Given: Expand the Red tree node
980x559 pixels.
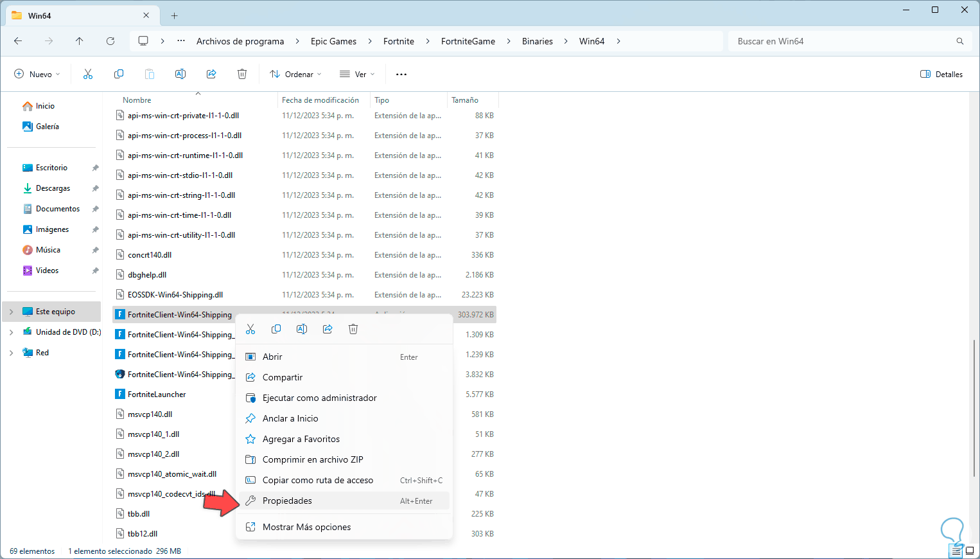Looking at the screenshot, I should pos(12,353).
